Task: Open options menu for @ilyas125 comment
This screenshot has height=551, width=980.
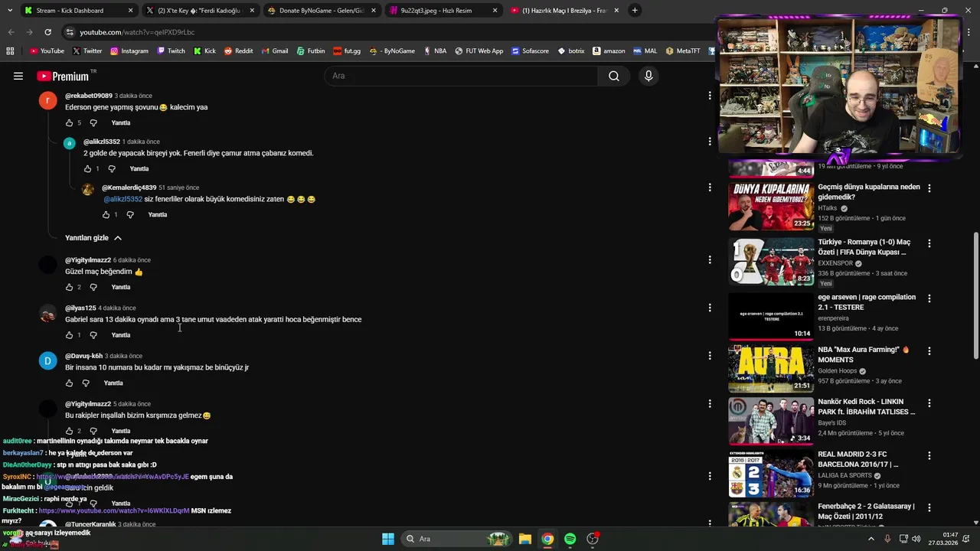Action: point(710,308)
